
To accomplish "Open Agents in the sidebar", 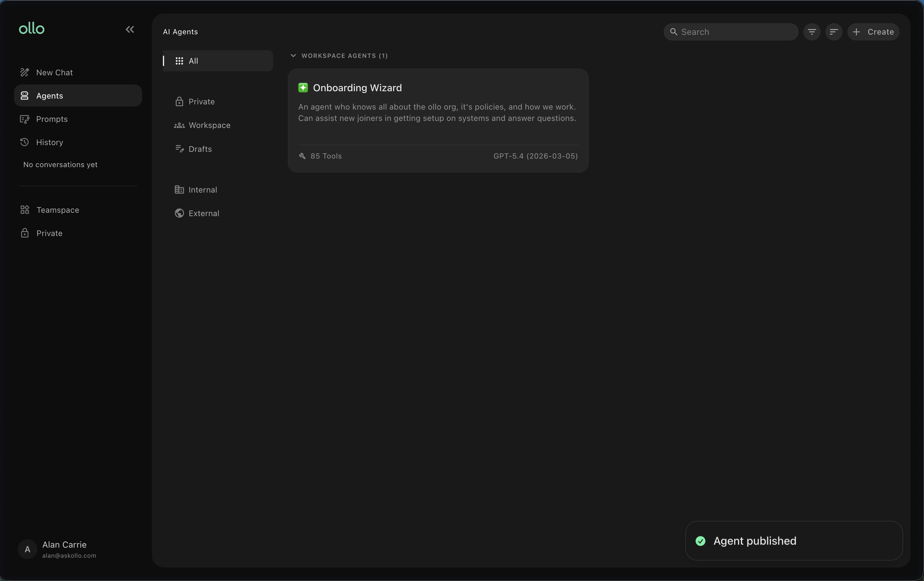I will 78,96.
